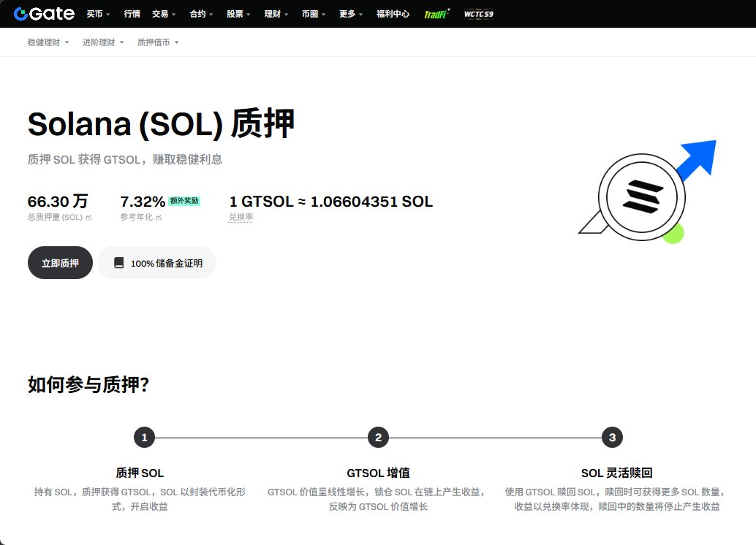This screenshot has height=545, width=756.
Task: Open the 福利中心 menu item
Action: (393, 14)
